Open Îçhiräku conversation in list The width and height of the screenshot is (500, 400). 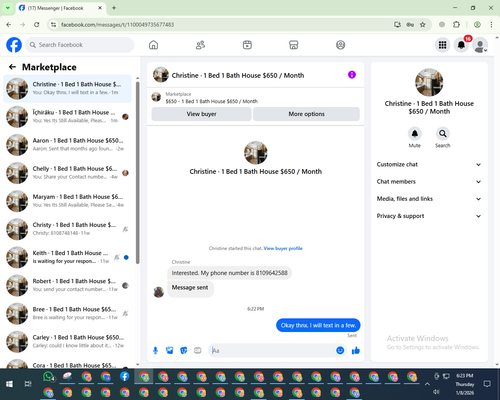tap(67, 116)
